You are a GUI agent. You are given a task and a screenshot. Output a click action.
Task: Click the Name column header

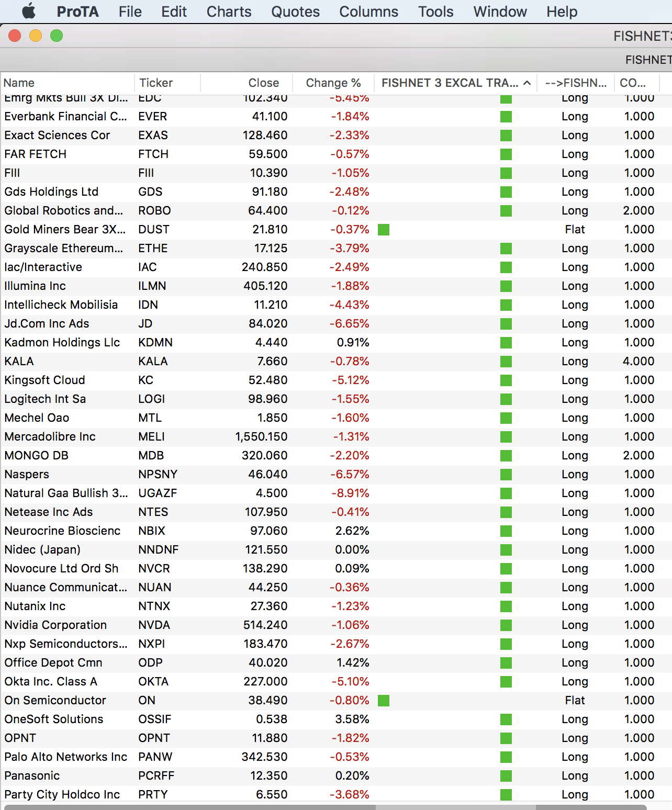pyautogui.click(x=19, y=83)
